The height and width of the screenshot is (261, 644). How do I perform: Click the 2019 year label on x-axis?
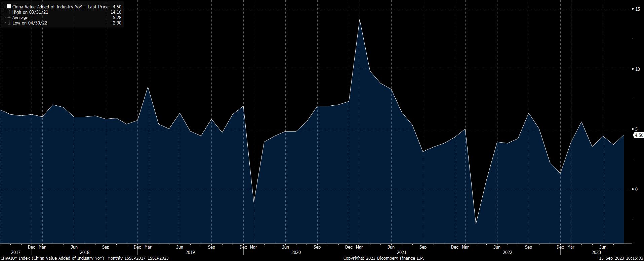[190, 252]
